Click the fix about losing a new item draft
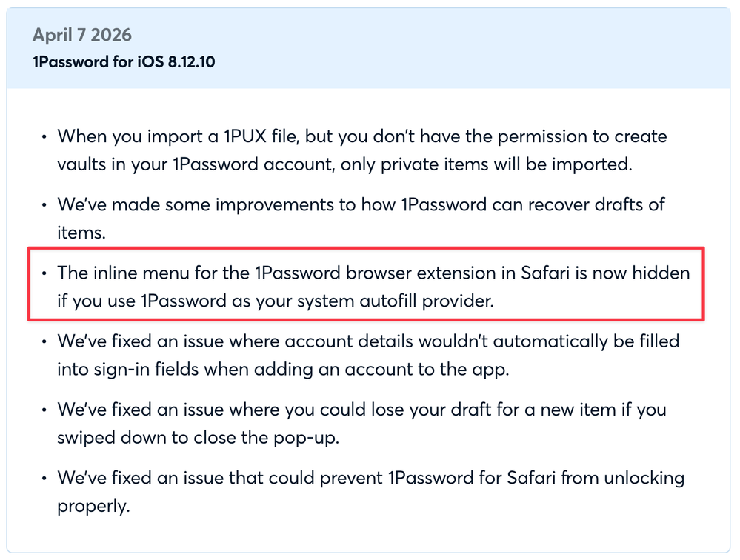 (x=361, y=423)
